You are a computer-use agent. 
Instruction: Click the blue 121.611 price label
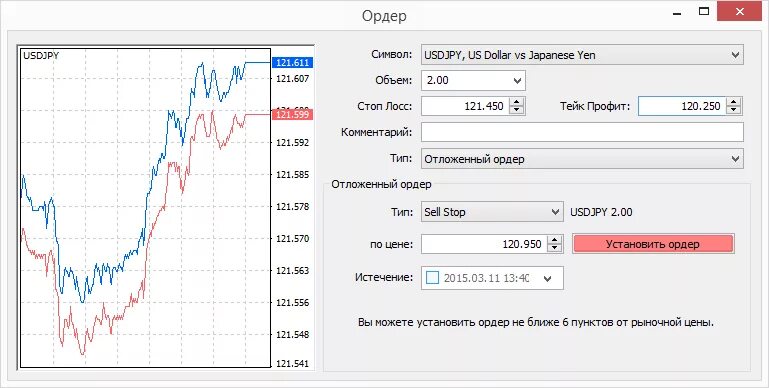click(292, 63)
